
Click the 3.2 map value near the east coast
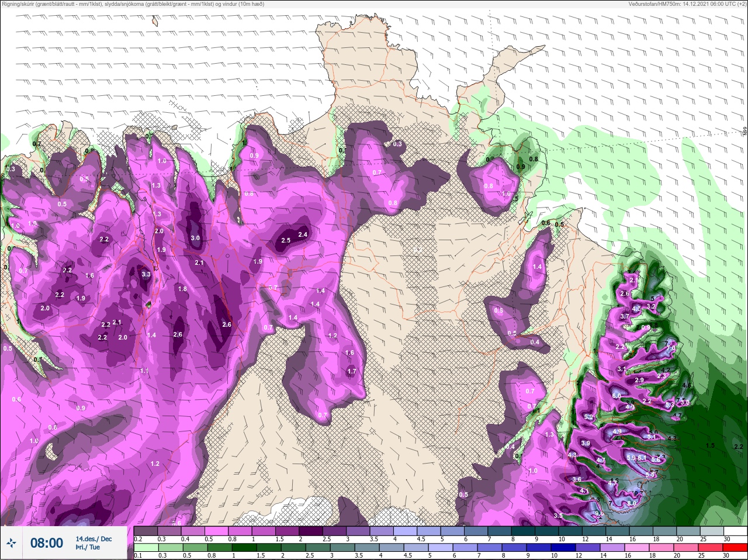651,306
